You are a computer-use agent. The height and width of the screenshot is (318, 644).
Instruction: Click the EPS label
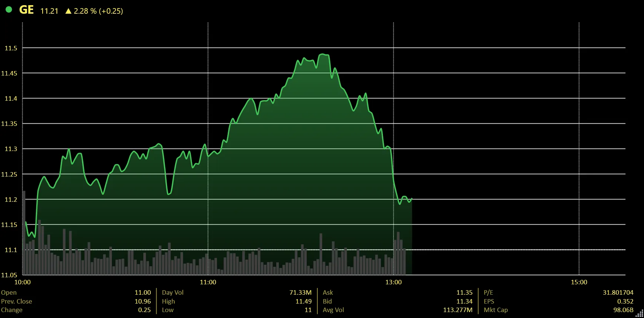pyautogui.click(x=489, y=301)
